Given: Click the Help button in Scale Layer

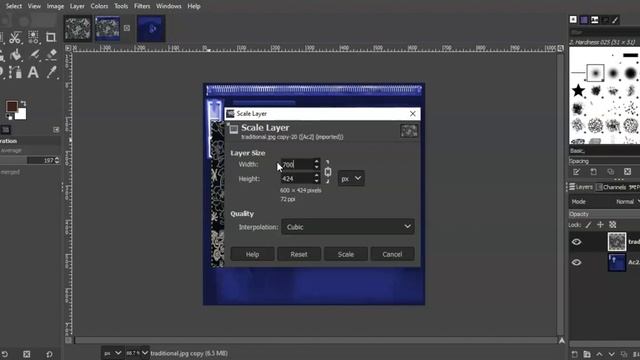Looking at the screenshot, I should tap(252, 254).
